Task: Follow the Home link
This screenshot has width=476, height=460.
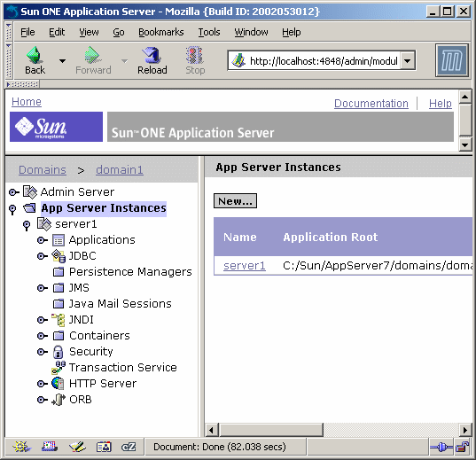Action: coord(27,102)
